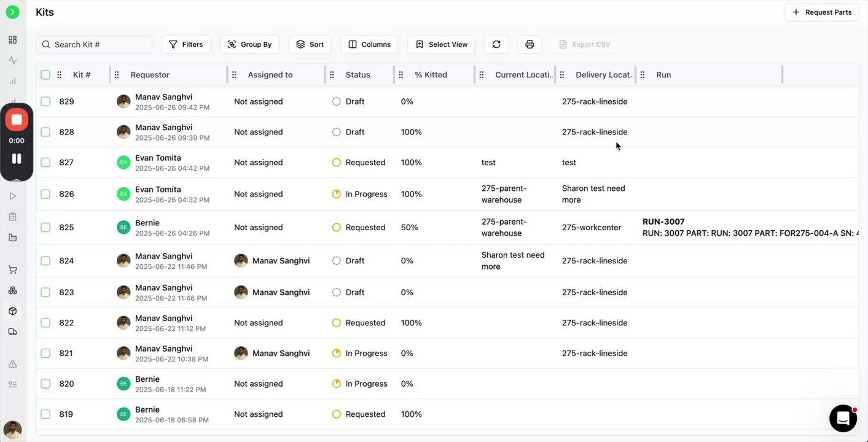Click the refresh icon in the toolbar
Screen dimensions: 868x442
point(496,44)
